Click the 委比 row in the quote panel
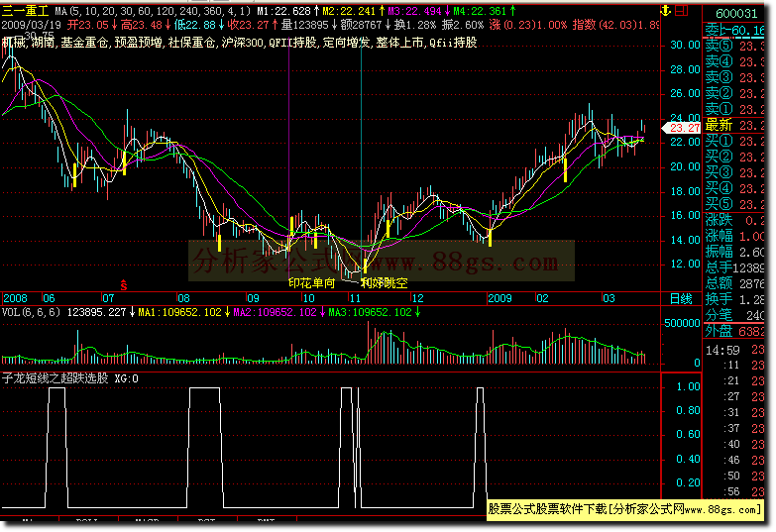776x532 pixels. pyautogui.click(x=734, y=31)
